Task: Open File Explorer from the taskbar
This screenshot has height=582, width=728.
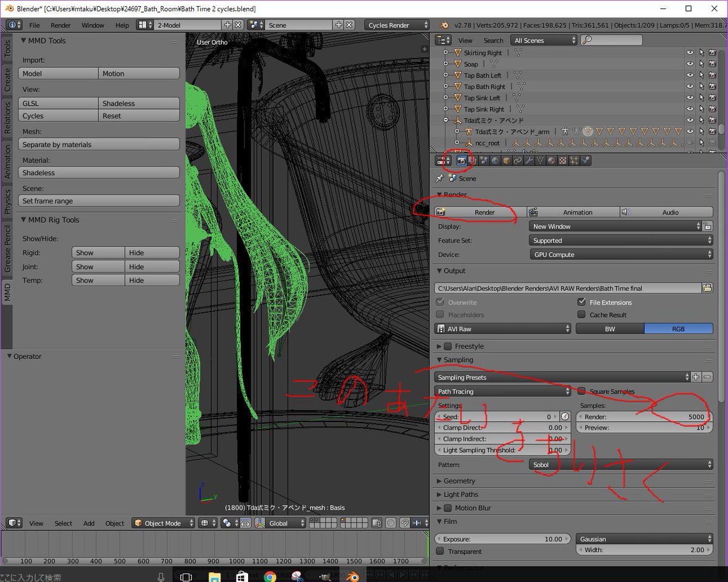Action: point(214,577)
